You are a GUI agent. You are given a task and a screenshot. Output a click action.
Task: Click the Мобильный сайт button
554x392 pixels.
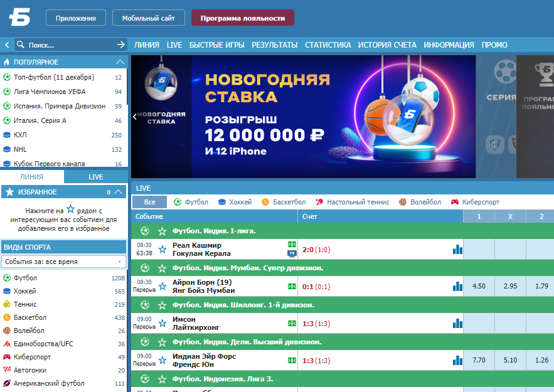coord(149,18)
